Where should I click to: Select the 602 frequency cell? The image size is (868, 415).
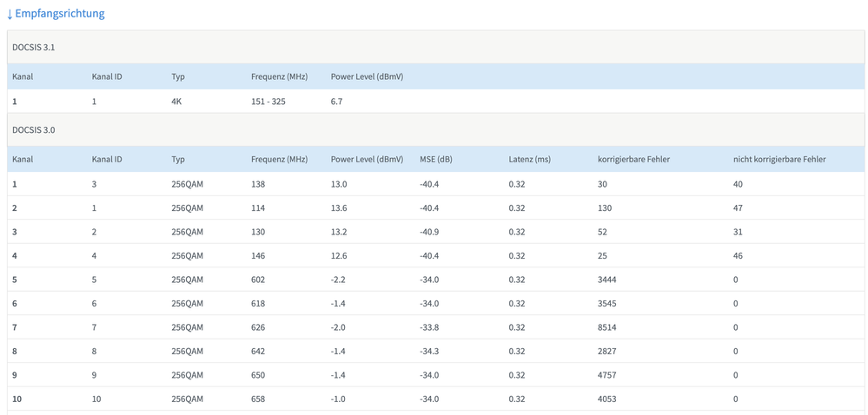(258, 280)
